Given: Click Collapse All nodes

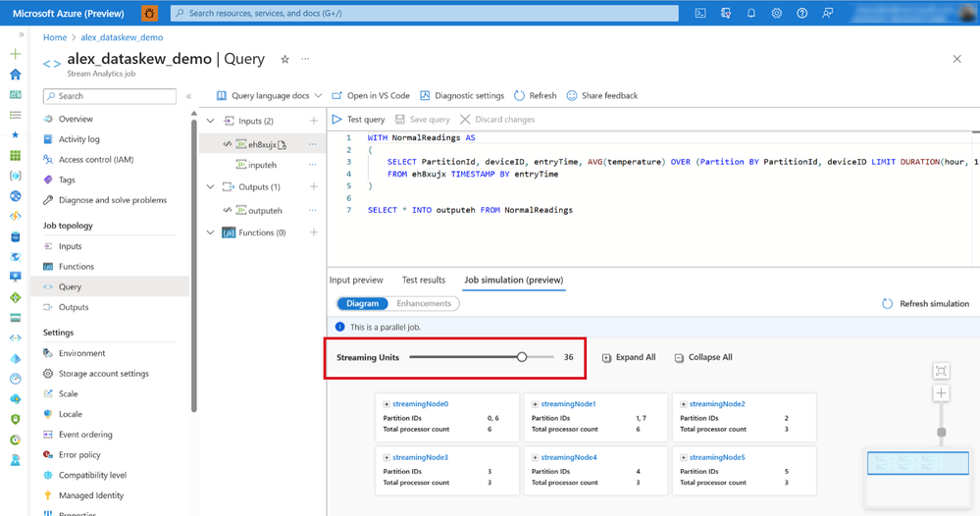Looking at the screenshot, I should point(703,357).
